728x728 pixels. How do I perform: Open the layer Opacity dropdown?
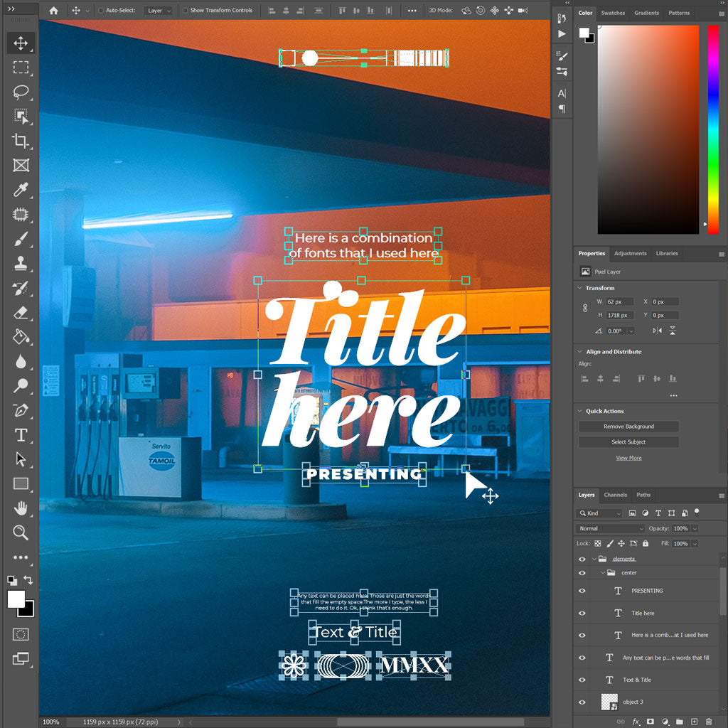click(695, 529)
